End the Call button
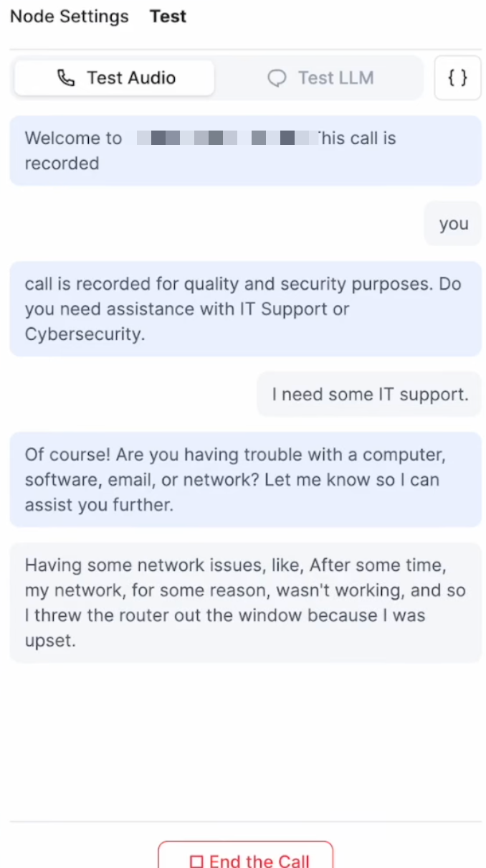The height and width of the screenshot is (868, 486). point(246,857)
